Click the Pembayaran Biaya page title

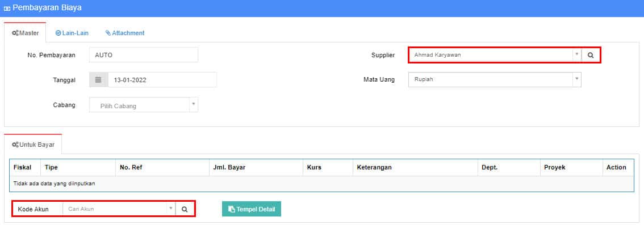[x=47, y=8]
